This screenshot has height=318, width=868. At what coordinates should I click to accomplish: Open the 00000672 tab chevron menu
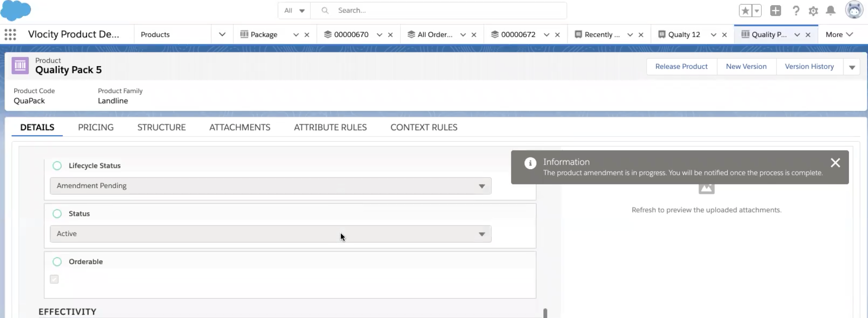point(547,35)
